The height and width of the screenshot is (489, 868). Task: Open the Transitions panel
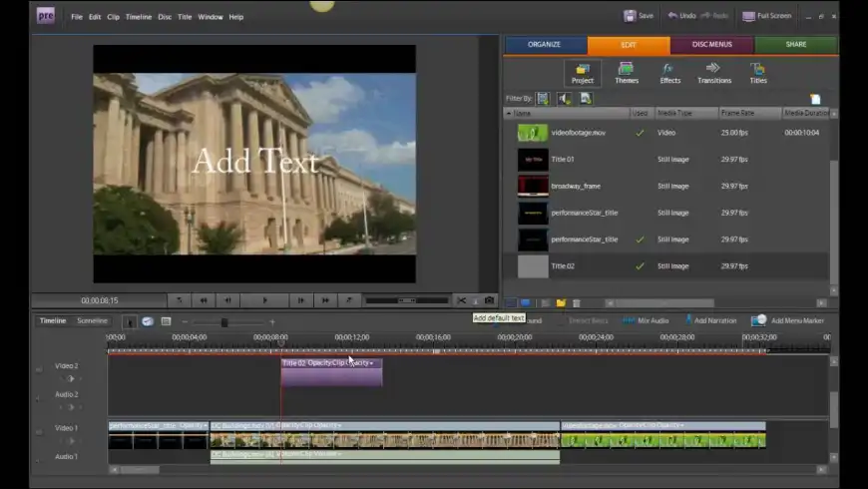[714, 73]
